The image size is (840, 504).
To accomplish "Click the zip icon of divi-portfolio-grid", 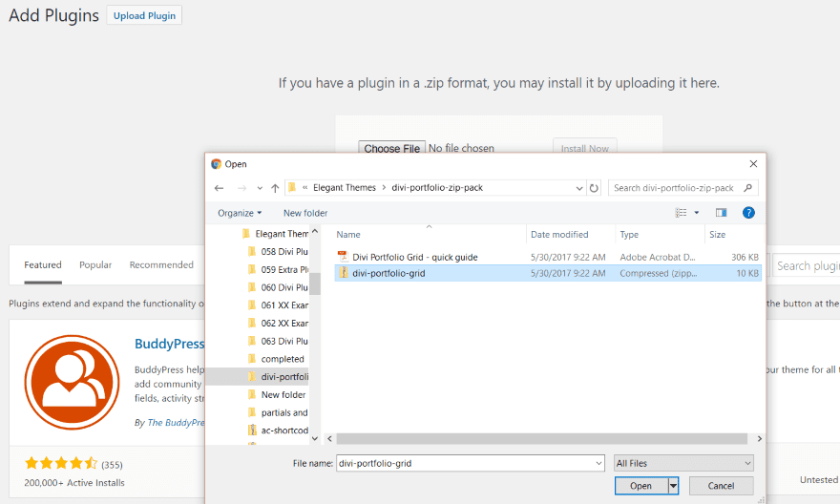I will 343,273.
